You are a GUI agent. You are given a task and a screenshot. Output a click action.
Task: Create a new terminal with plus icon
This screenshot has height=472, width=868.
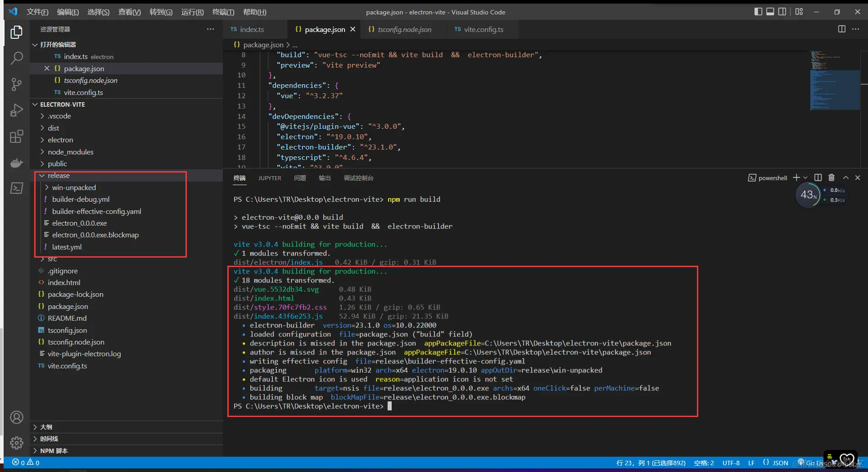(796, 178)
